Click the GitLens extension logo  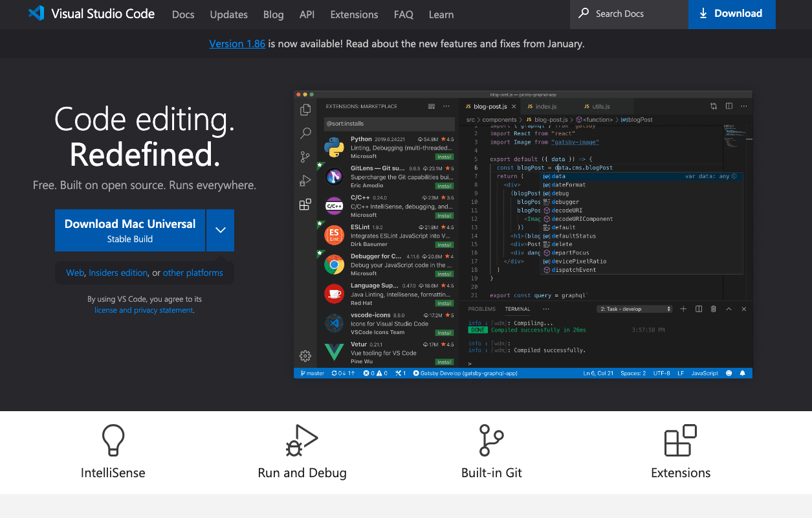334,177
